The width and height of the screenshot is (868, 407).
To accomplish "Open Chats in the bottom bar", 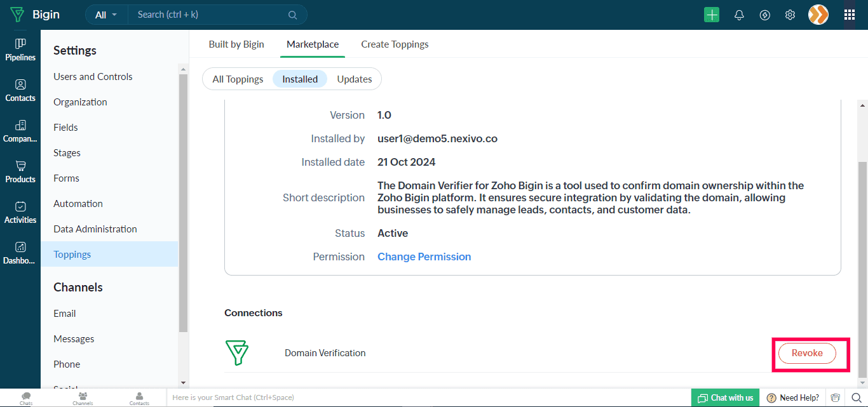I will tap(26, 398).
